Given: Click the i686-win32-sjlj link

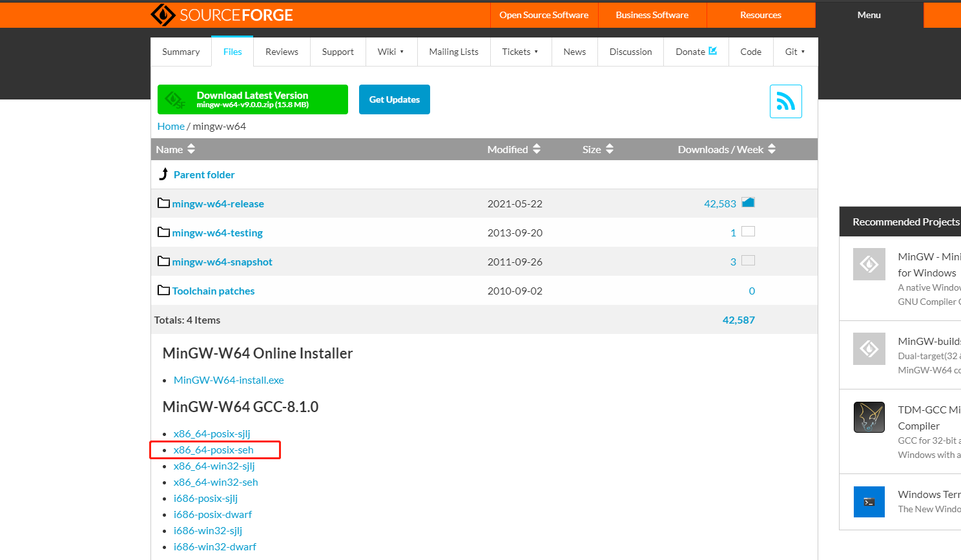Looking at the screenshot, I should point(208,530).
